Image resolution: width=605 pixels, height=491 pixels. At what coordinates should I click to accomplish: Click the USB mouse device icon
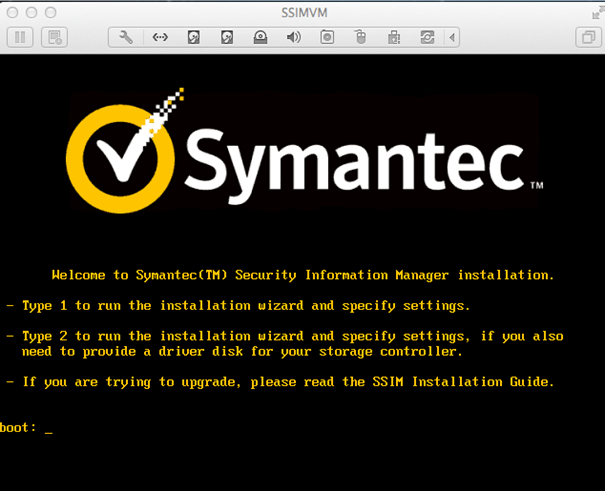[361, 37]
